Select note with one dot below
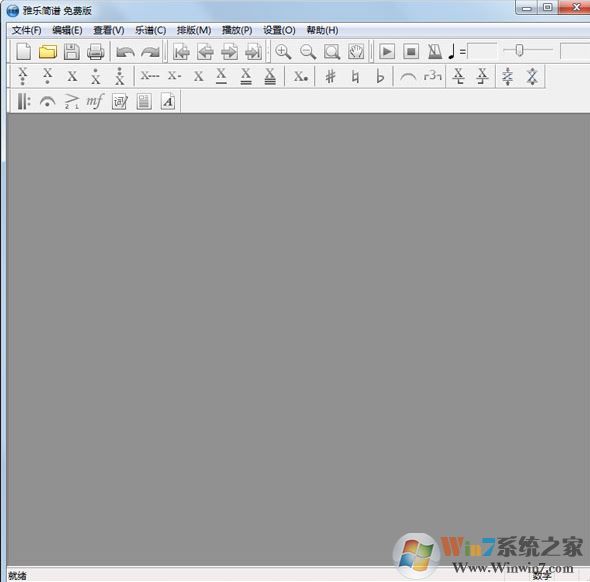 (48, 76)
